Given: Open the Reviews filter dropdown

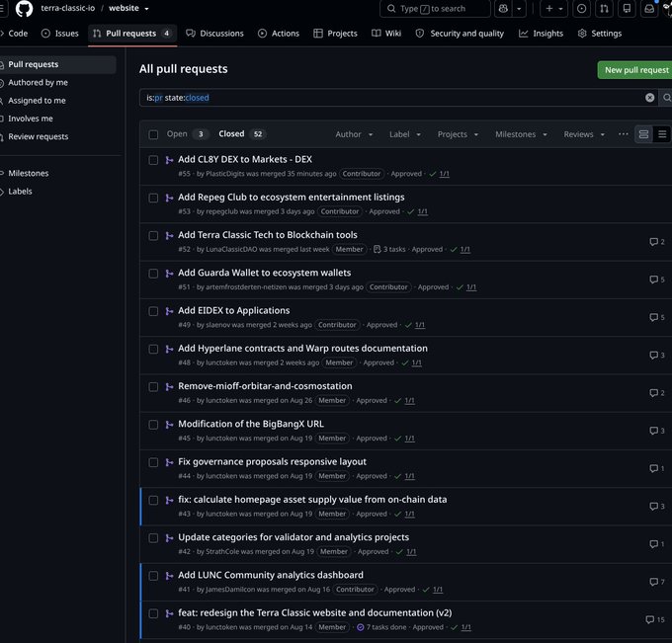Looking at the screenshot, I should coord(584,134).
